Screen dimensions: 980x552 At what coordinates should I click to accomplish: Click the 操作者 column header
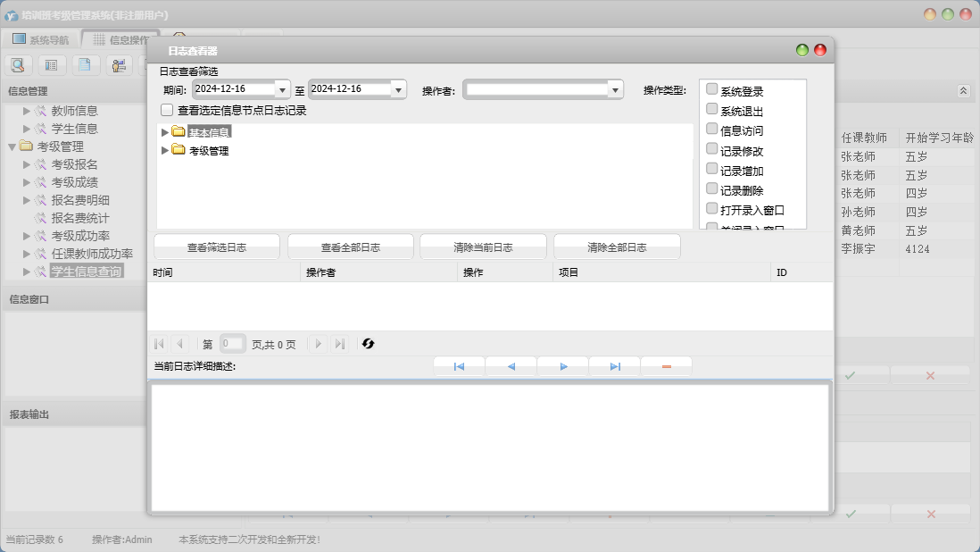click(x=378, y=272)
